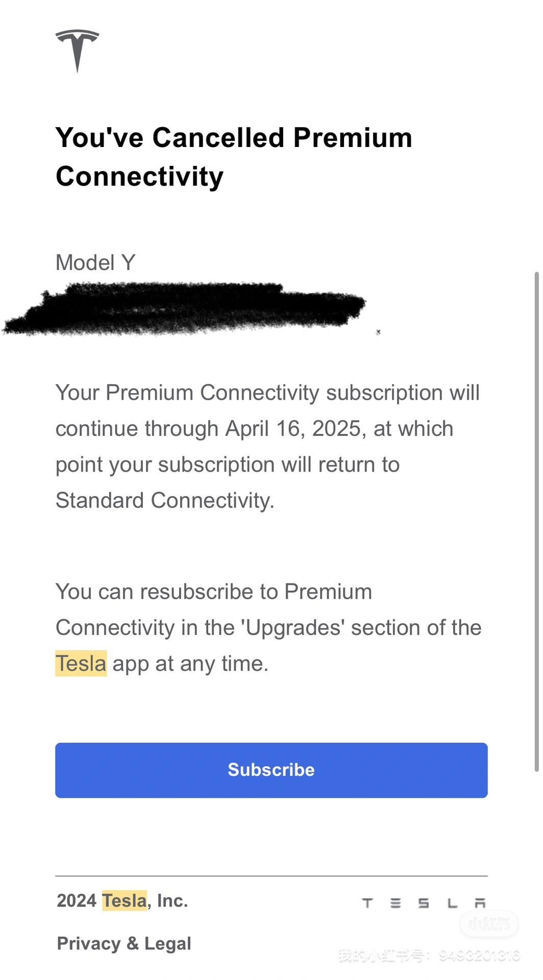Image resolution: width=543 pixels, height=980 pixels.
Task: Click the Xiaohongshu account number watermark
Action: pyautogui.click(x=429, y=955)
